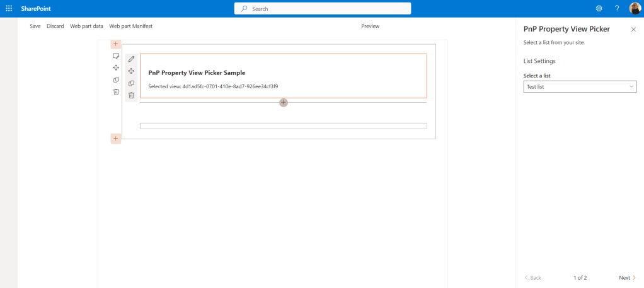This screenshot has width=644, height=288.
Task: Delete the section using the section trash icon
Action: point(116,92)
